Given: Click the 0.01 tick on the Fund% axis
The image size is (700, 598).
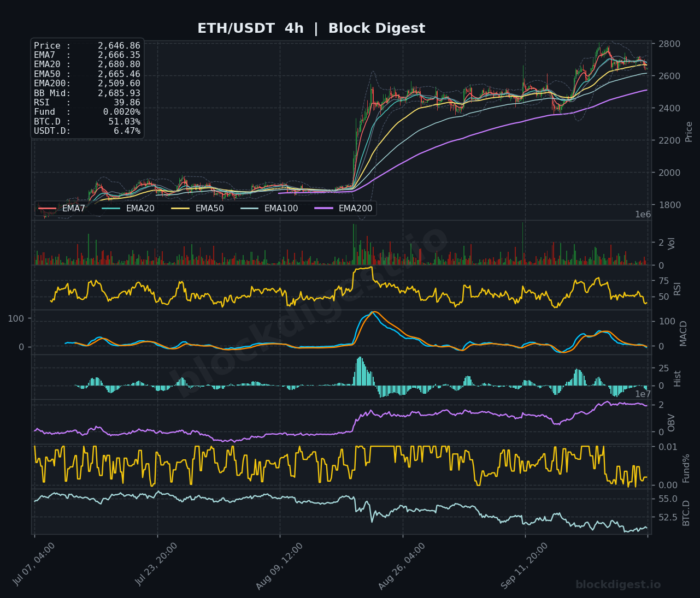Looking at the screenshot, I should [668, 447].
